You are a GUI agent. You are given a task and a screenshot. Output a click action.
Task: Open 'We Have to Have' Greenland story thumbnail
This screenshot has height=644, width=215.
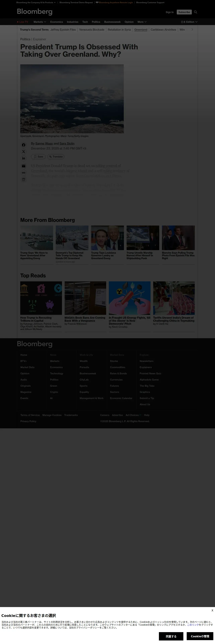[x=37, y=238]
